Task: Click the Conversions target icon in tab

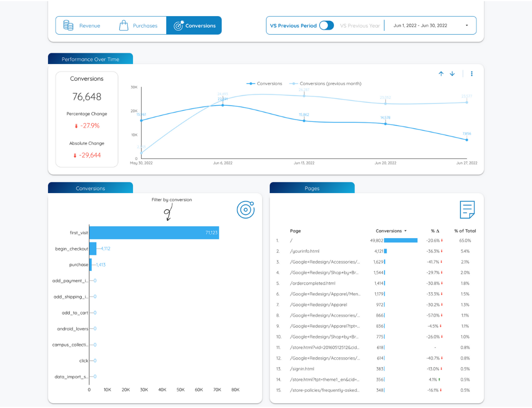Action: tap(179, 26)
